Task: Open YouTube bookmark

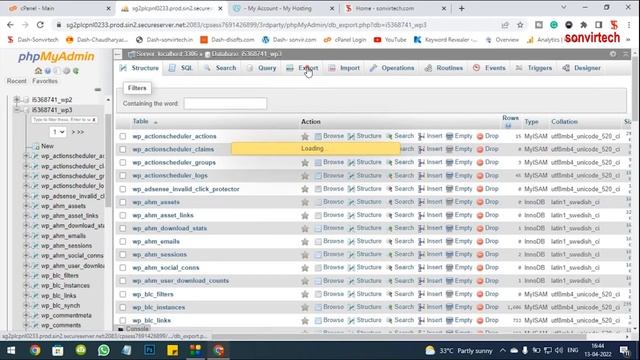Action: point(390,40)
